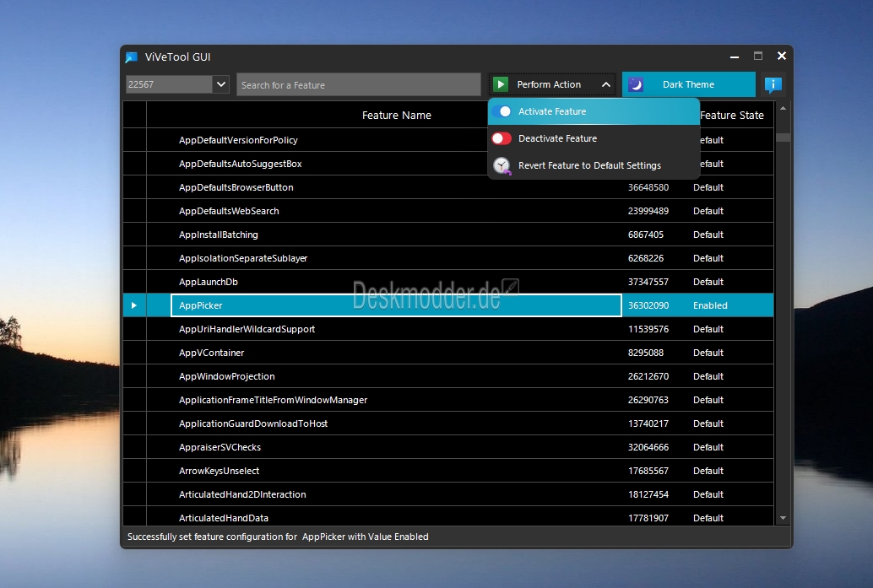Click feature ID 26290763

pyautogui.click(x=648, y=400)
